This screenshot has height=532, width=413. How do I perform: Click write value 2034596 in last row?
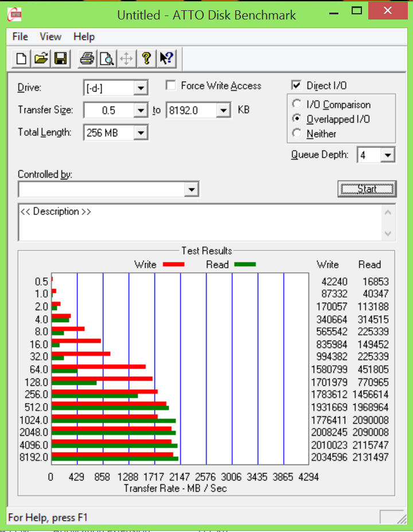329,457
